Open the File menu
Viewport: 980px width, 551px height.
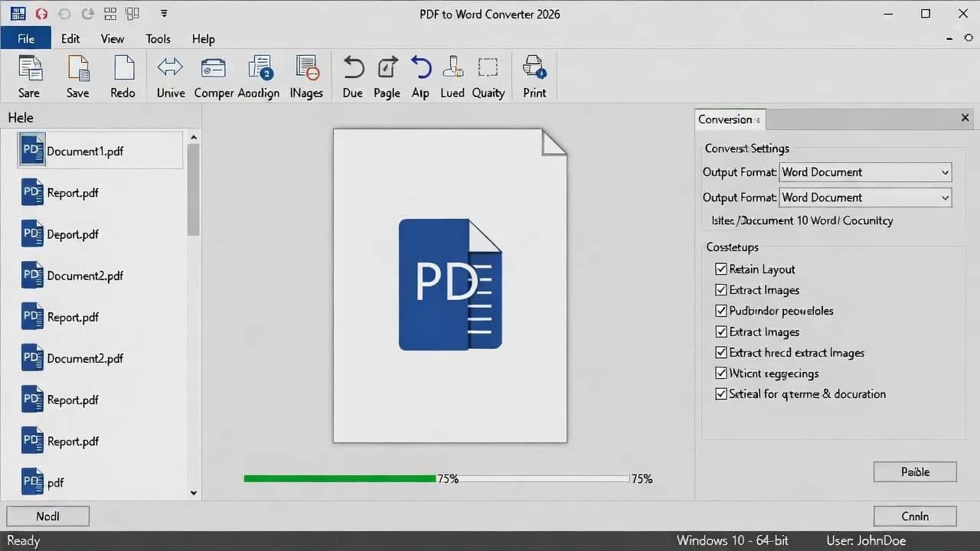26,38
